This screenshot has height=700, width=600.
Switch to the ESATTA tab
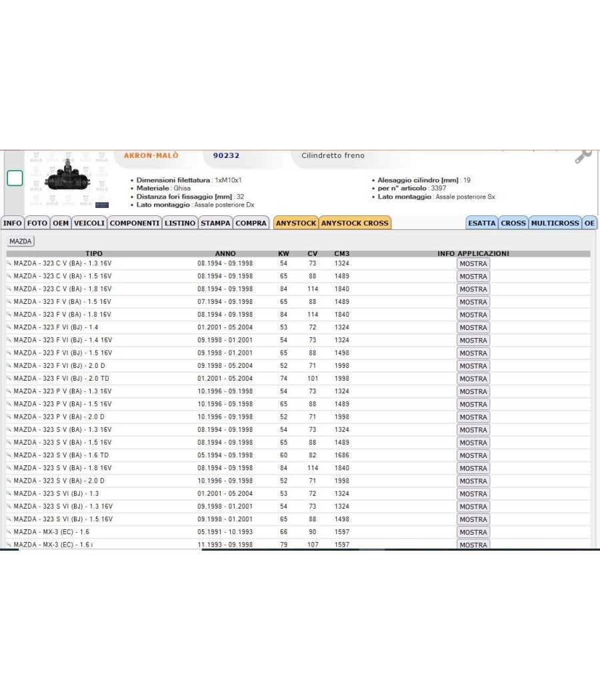[482, 223]
